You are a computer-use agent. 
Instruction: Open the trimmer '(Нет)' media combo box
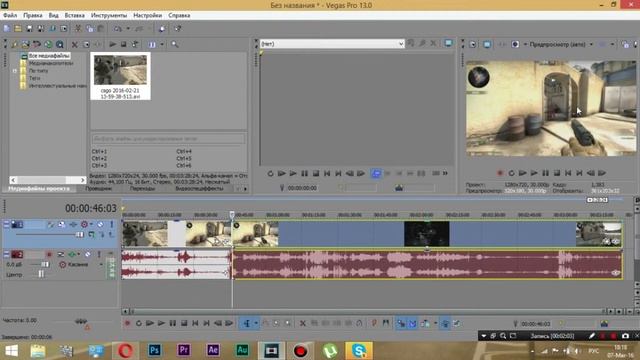(x=332, y=43)
